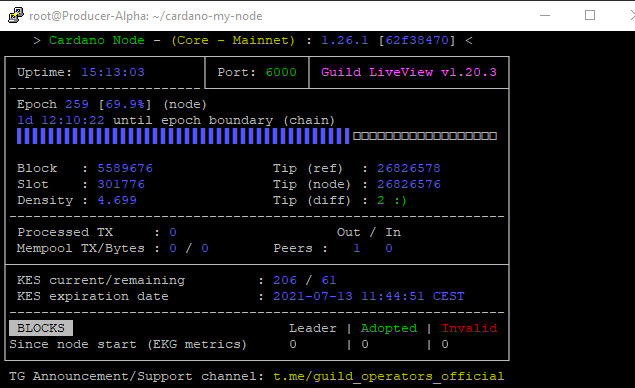
Task: Click the Tip (diff) value '2 :)'
Action: tap(392, 200)
